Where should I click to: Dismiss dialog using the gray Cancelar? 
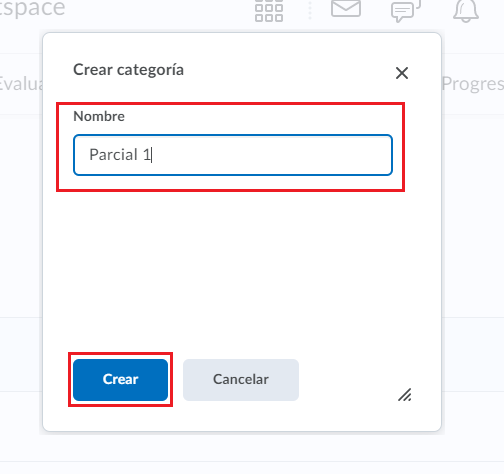(x=241, y=380)
